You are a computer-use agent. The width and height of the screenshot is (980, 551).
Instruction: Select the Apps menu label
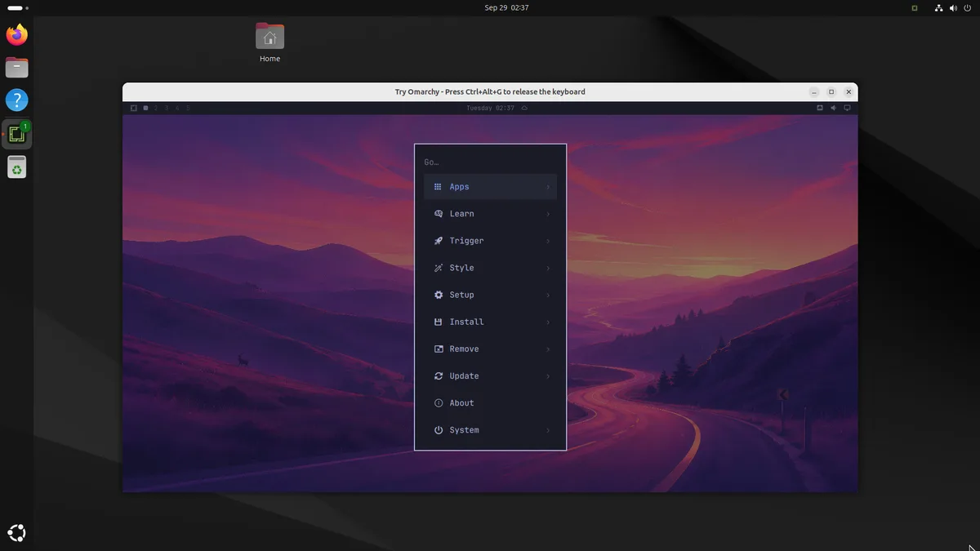click(459, 187)
